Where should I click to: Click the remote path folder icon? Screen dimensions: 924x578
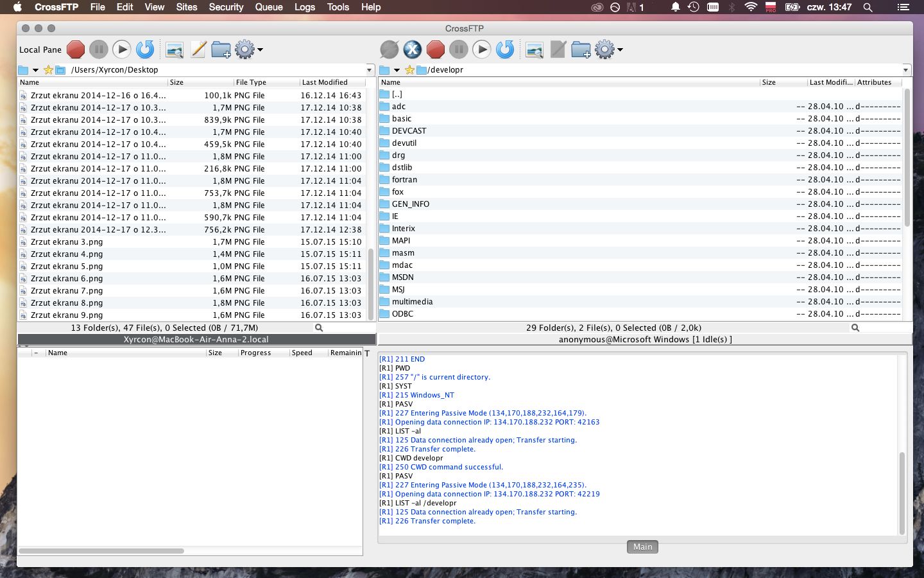tap(385, 70)
